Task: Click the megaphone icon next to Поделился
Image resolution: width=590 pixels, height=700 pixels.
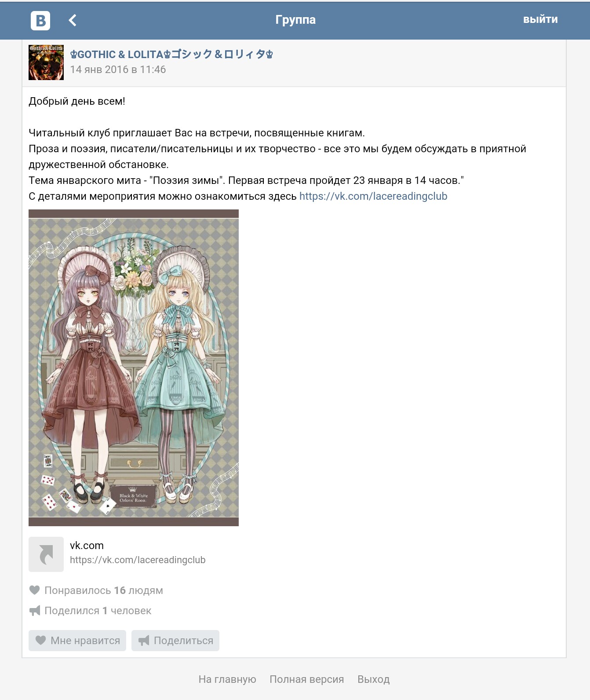Action: (35, 611)
